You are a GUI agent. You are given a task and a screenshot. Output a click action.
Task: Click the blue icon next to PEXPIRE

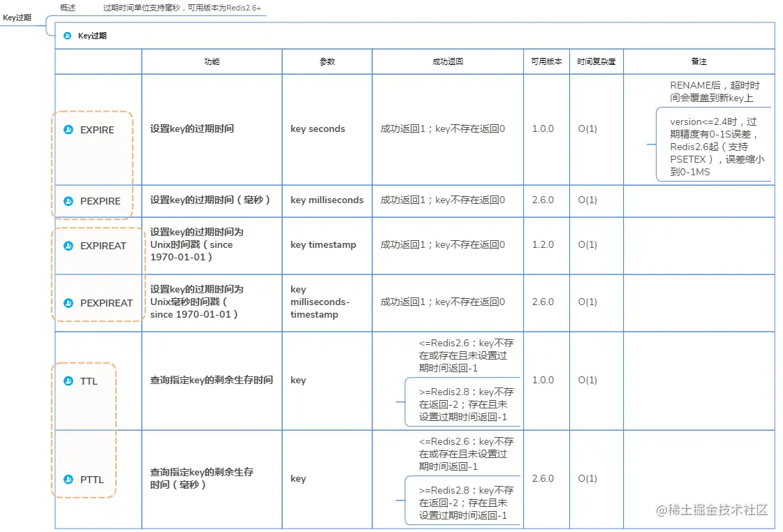click(x=68, y=201)
